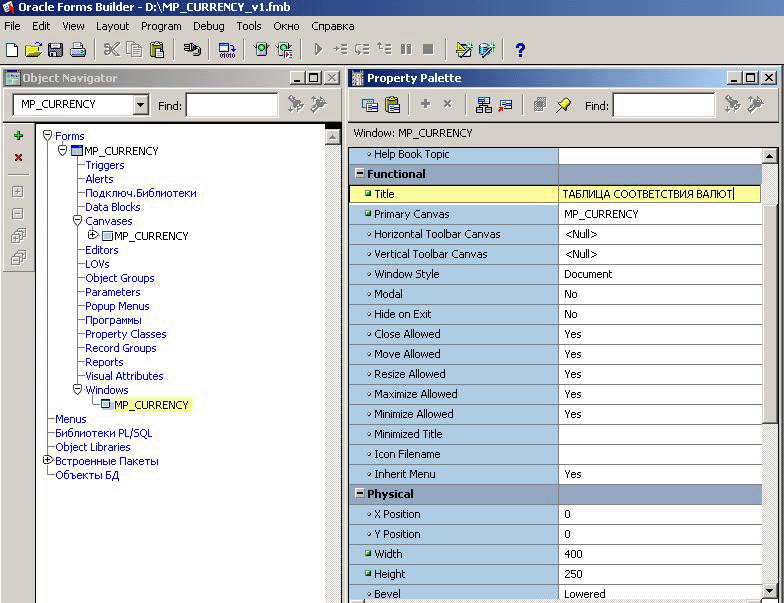
Task: Expand the Встроенные Пакеты node
Action: pyautogui.click(x=48, y=460)
